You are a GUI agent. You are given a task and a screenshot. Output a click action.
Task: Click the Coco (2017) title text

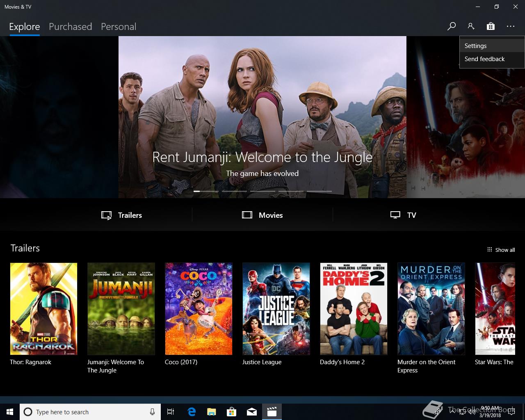[x=181, y=362]
